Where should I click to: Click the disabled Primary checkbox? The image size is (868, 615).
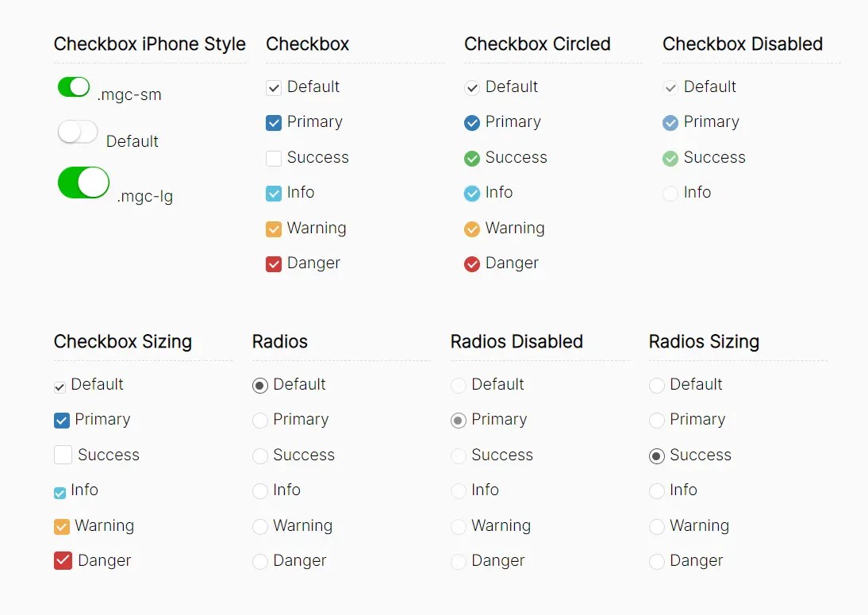tap(670, 122)
